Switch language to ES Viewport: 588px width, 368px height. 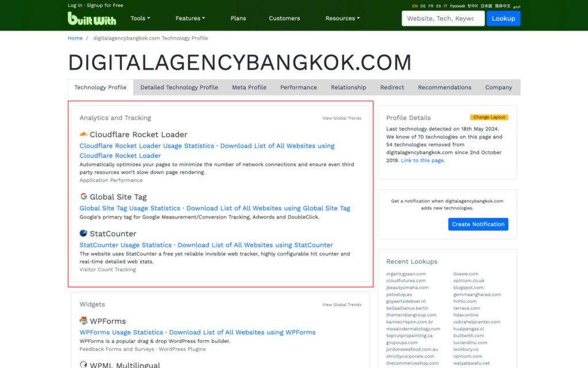(438, 6)
